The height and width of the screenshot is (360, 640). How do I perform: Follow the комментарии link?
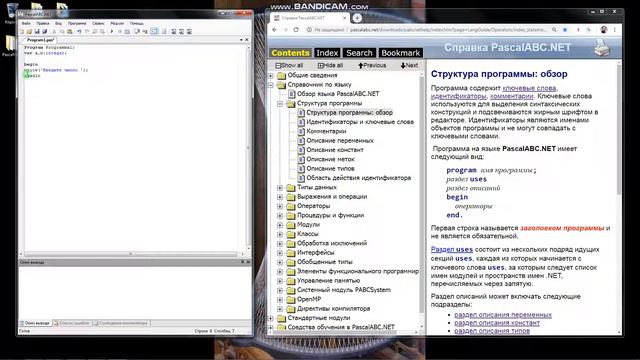click(511, 96)
